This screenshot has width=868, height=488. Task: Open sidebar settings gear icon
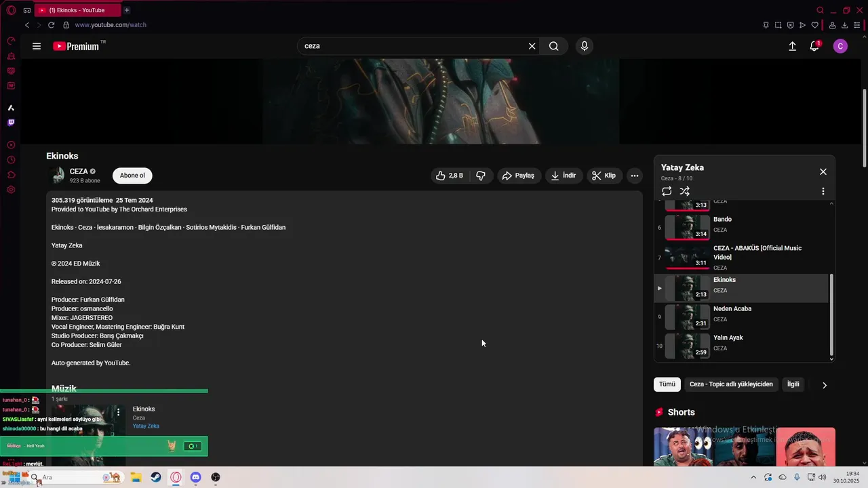(x=11, y=190)
